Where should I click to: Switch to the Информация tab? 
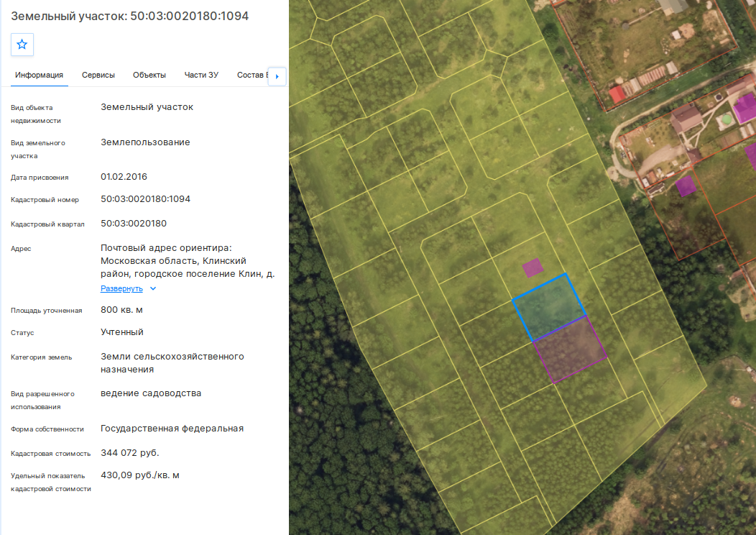39,76
